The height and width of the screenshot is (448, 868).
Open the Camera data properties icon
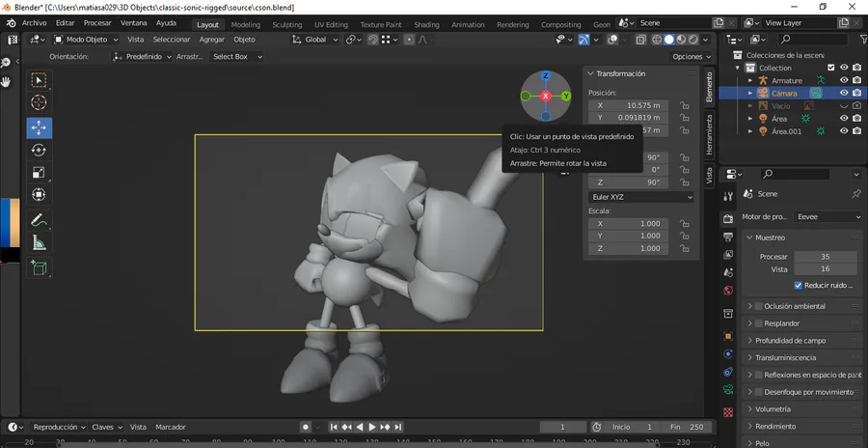click(728, 390)
